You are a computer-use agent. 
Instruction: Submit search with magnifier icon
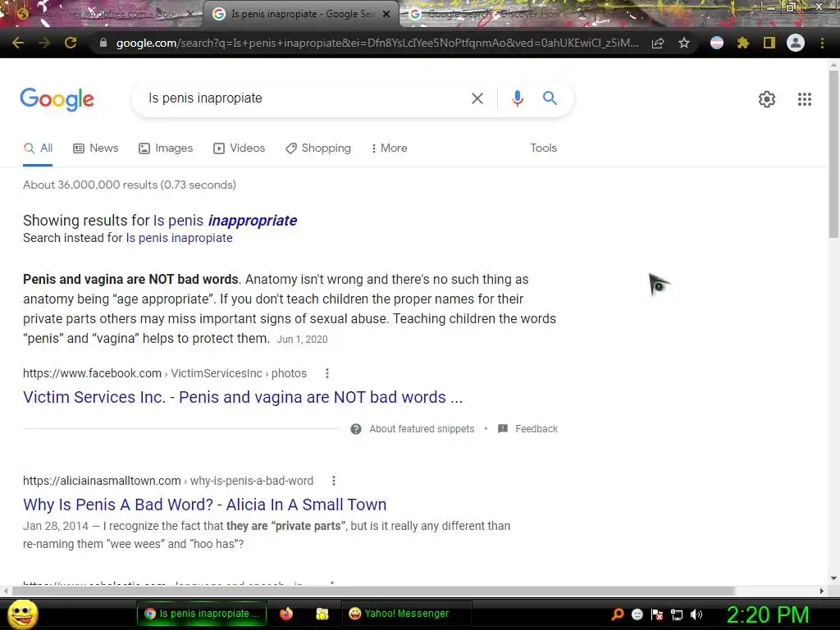pos(550,98)
